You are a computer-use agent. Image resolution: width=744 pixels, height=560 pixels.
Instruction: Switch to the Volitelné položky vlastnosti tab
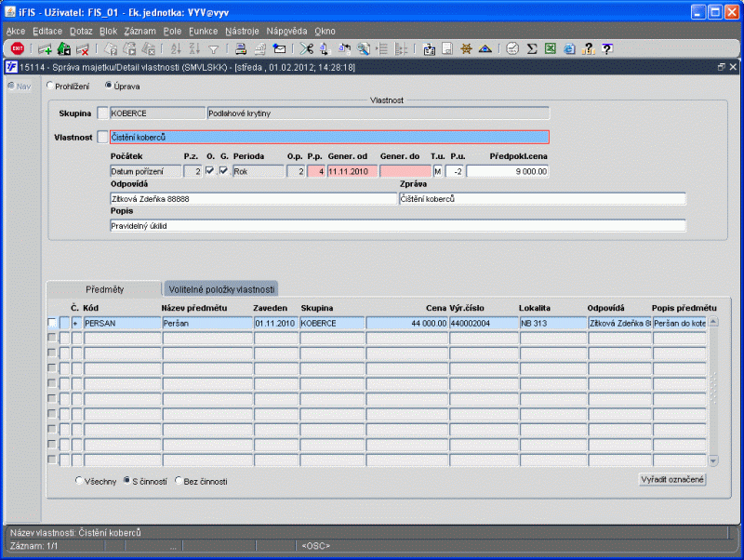tap(221, 289)
